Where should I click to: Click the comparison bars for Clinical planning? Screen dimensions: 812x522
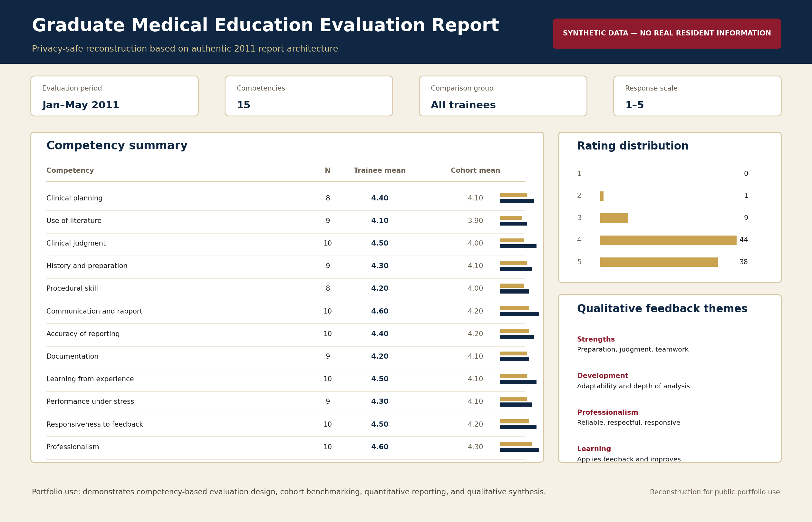click(x=517, y=198)
